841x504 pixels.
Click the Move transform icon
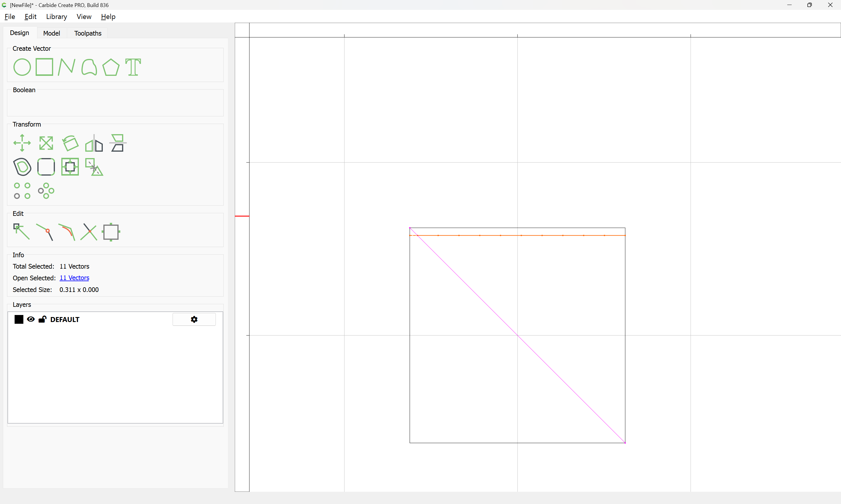point(22,143)
